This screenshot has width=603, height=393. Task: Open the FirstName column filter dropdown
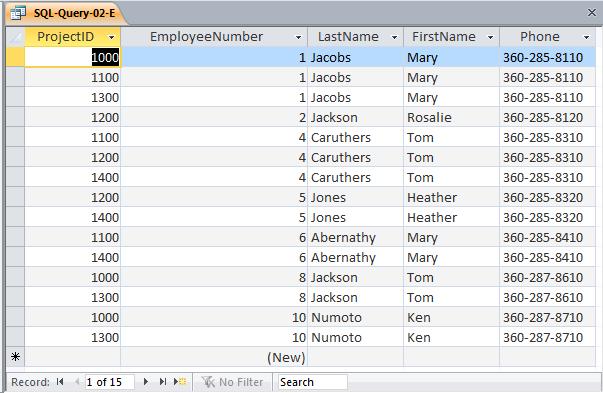tap(490, 37)
